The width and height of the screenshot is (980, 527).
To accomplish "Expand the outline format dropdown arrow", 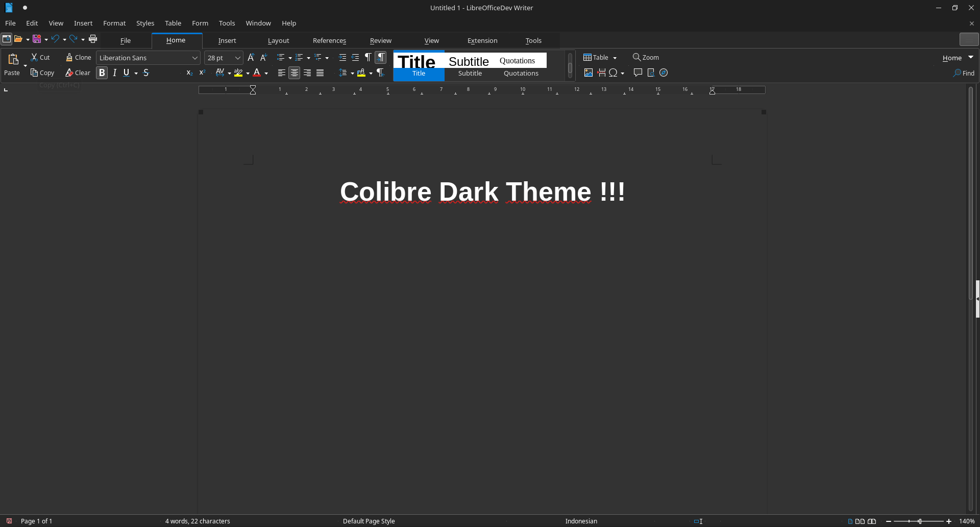I will tap(327, 58).
